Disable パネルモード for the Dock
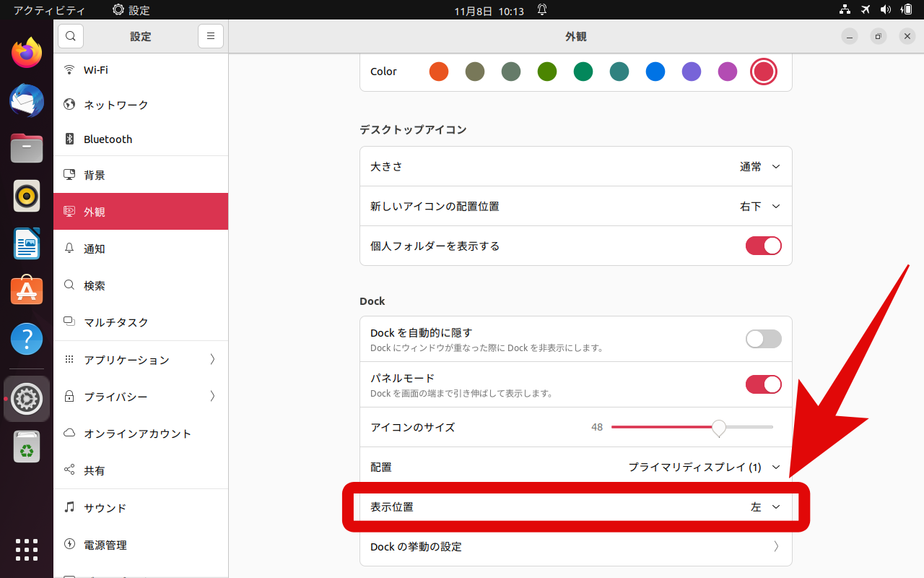The image size is (924, 578). 763,384
